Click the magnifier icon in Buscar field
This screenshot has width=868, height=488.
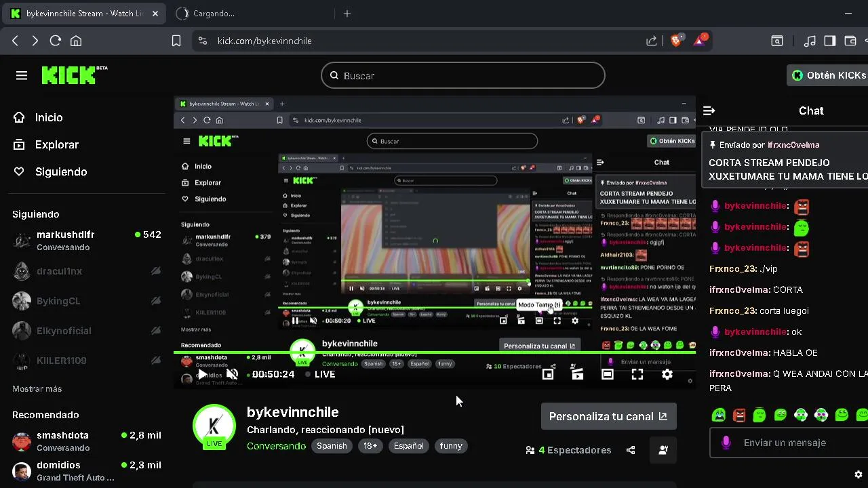(x=334, y=75)
